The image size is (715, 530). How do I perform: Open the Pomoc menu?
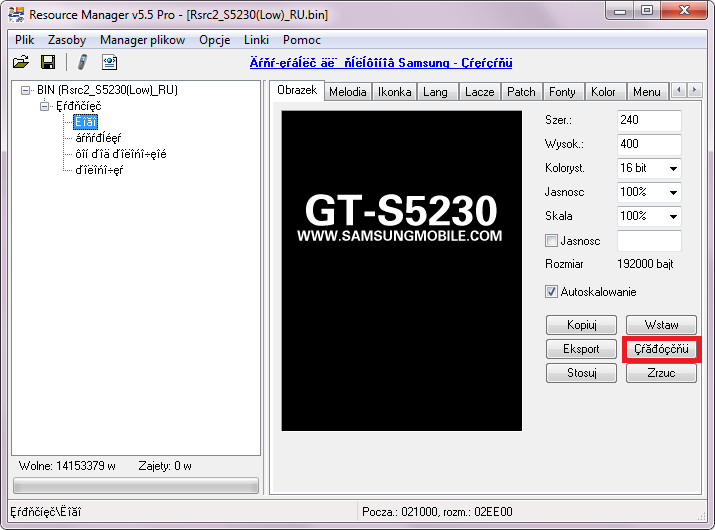[x=301, y=40]
